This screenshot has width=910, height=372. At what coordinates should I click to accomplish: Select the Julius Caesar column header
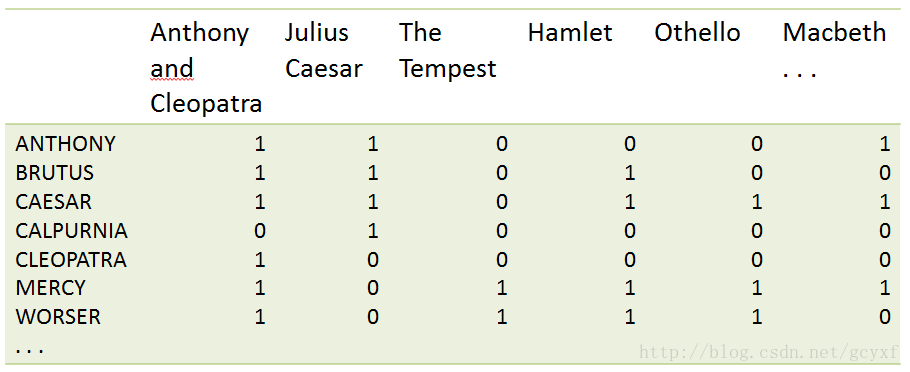323,50
